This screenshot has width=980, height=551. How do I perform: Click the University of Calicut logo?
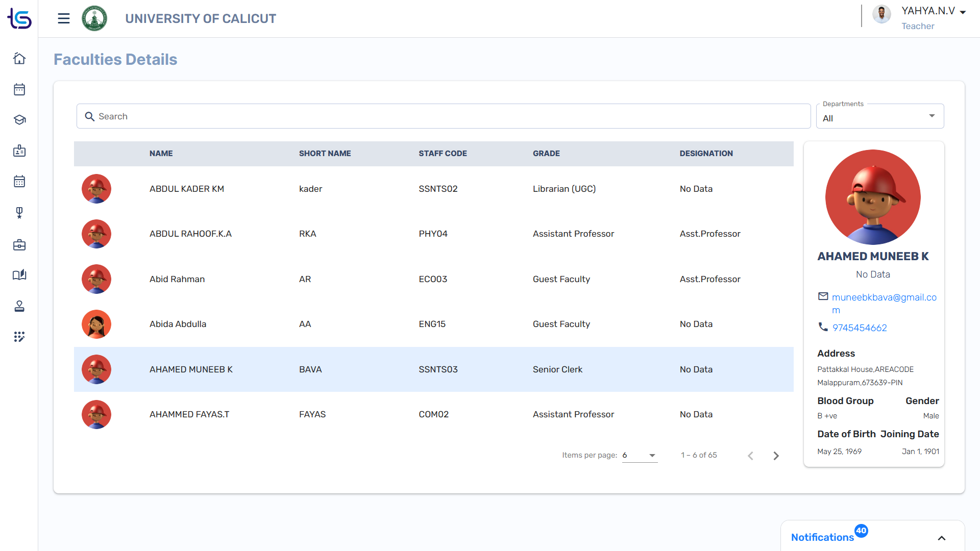94,19
